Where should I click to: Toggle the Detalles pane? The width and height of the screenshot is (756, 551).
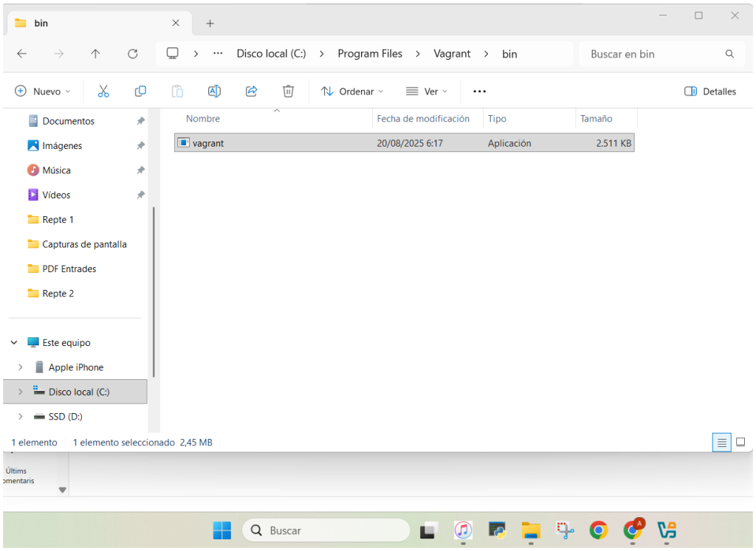click(x=709, y=91)
